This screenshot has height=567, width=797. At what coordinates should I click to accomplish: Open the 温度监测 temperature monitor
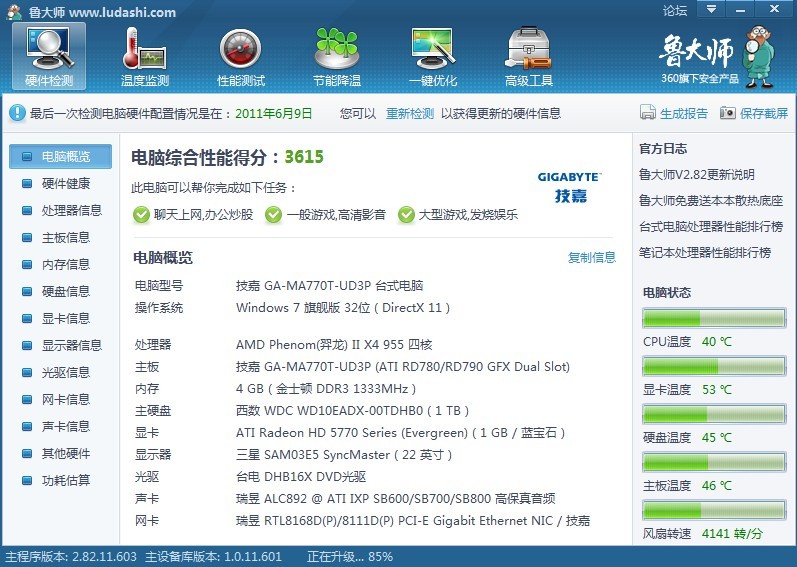pos(145,57)
